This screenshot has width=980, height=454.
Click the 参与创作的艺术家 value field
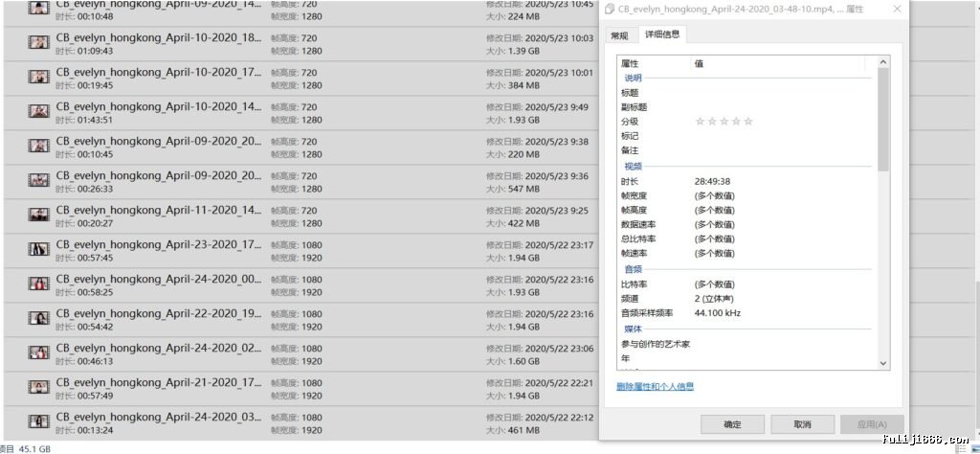click(783, 344)
